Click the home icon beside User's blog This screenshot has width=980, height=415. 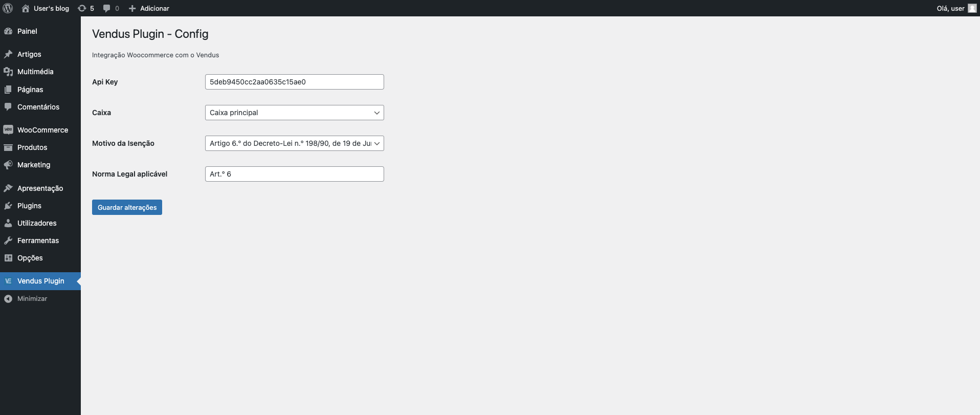[26, 8]
